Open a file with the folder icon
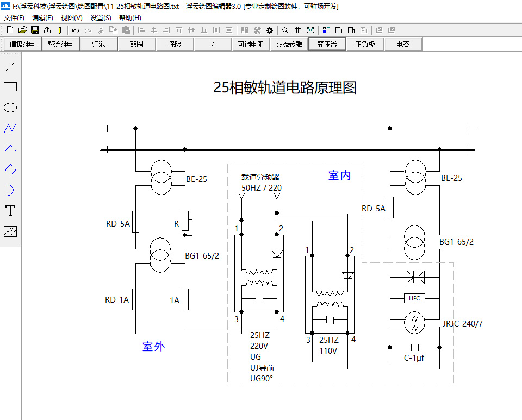 coord(22,30)
